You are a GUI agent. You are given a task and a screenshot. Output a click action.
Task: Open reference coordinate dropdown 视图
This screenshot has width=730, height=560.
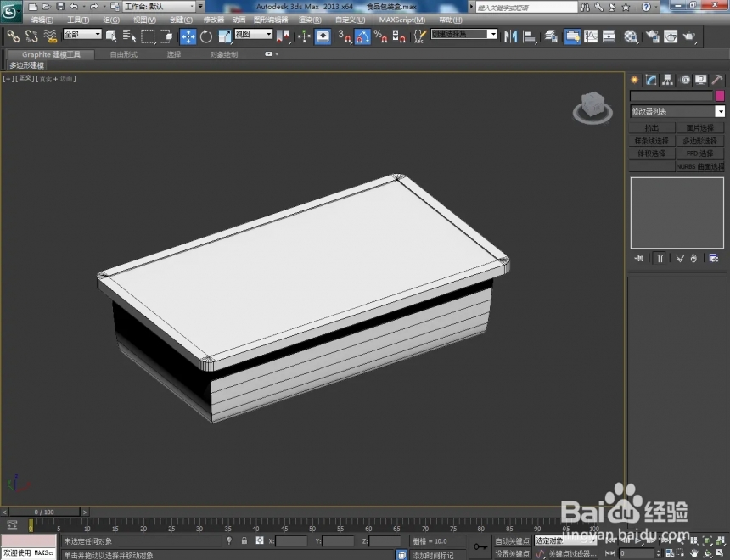pyautogui.click(x=253, y=34)
